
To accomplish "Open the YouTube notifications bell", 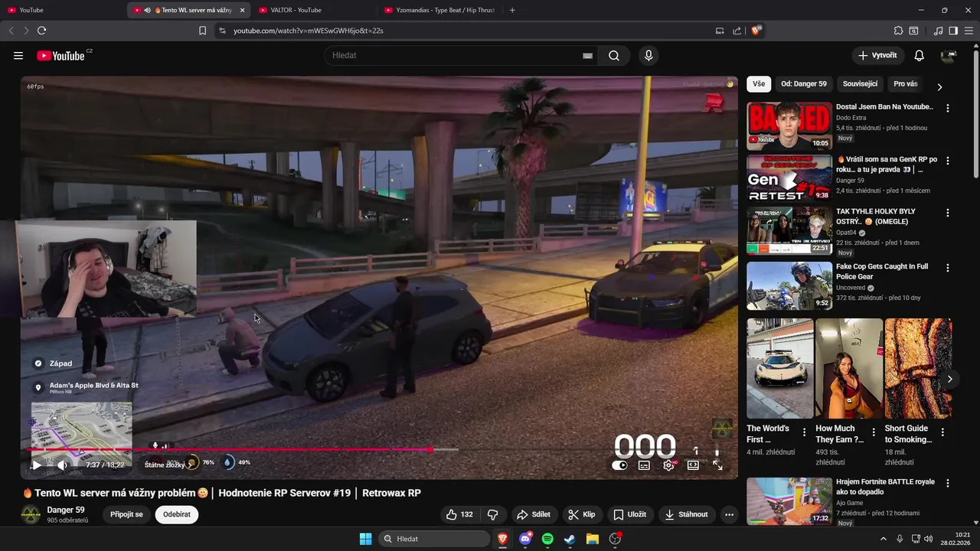I will [x=919, y=56].
